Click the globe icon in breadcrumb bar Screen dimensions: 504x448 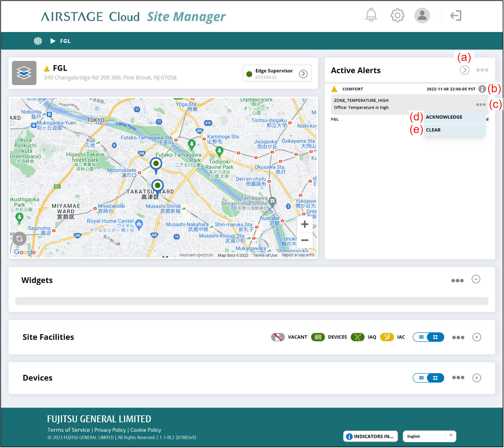click(x=38, y=41)
